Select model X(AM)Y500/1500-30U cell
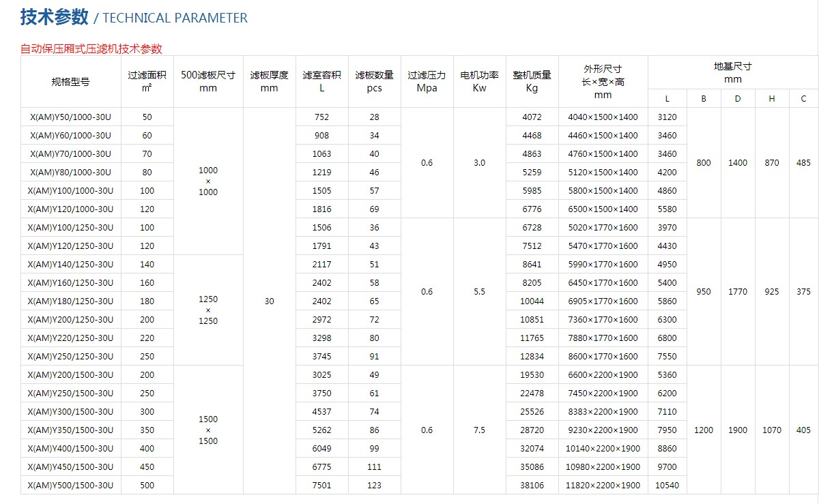 tap(70, 486)
